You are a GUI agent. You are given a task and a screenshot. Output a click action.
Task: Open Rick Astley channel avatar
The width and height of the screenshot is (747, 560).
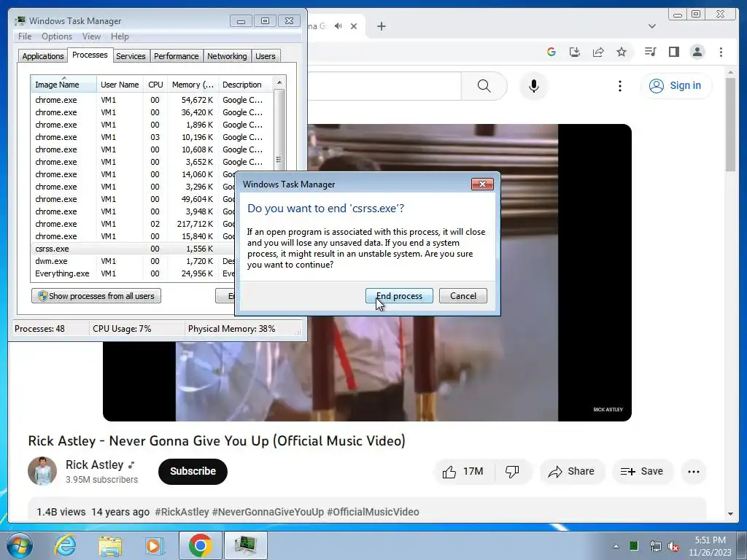42,471
